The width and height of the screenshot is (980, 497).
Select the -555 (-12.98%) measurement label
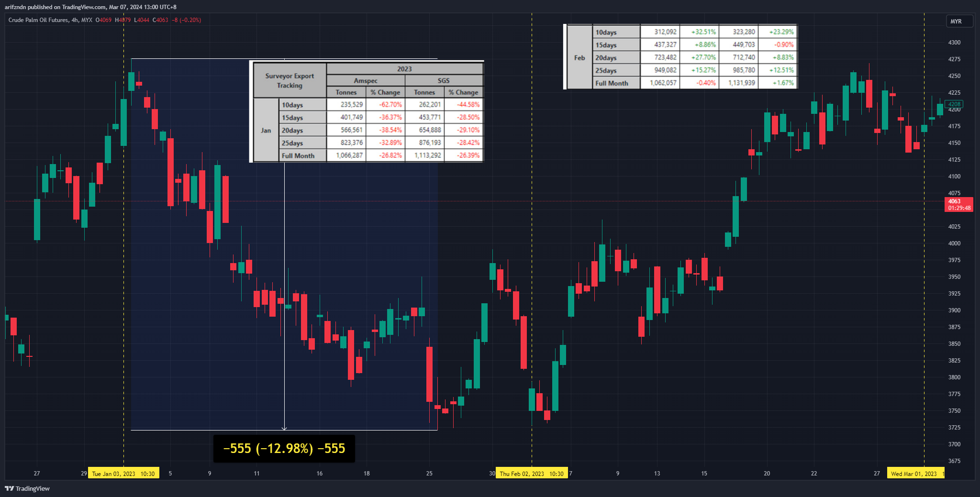click(284, 449)
